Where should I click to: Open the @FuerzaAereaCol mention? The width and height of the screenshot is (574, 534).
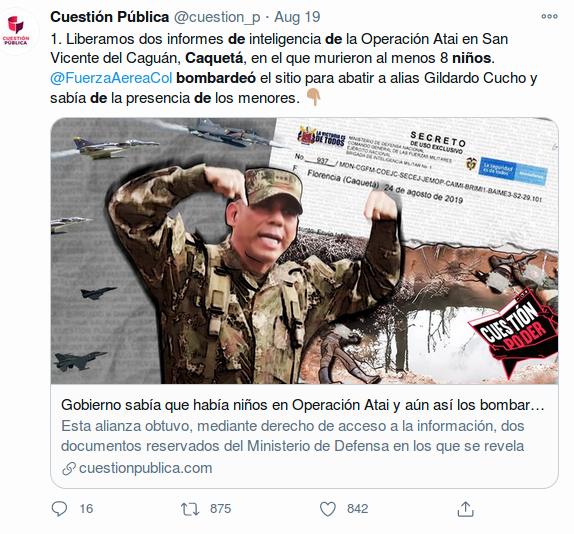pyautogui.click(x=111, y=78)
